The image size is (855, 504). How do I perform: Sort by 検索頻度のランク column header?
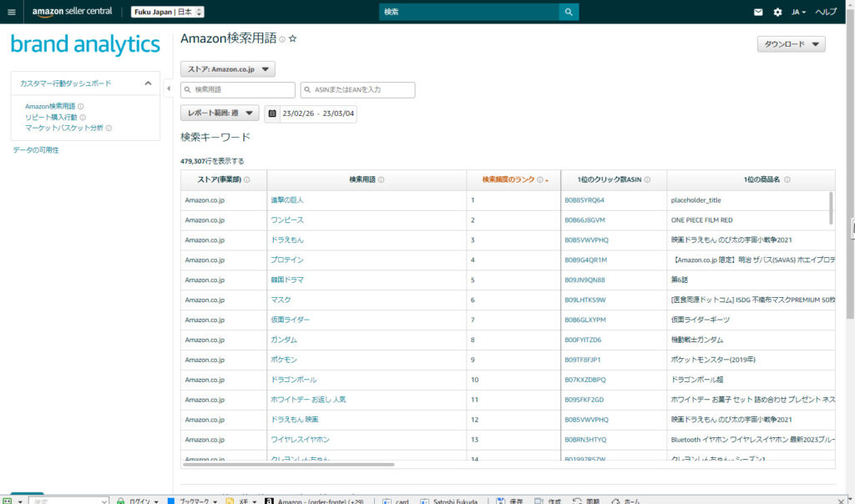click(x=508, y=179)
